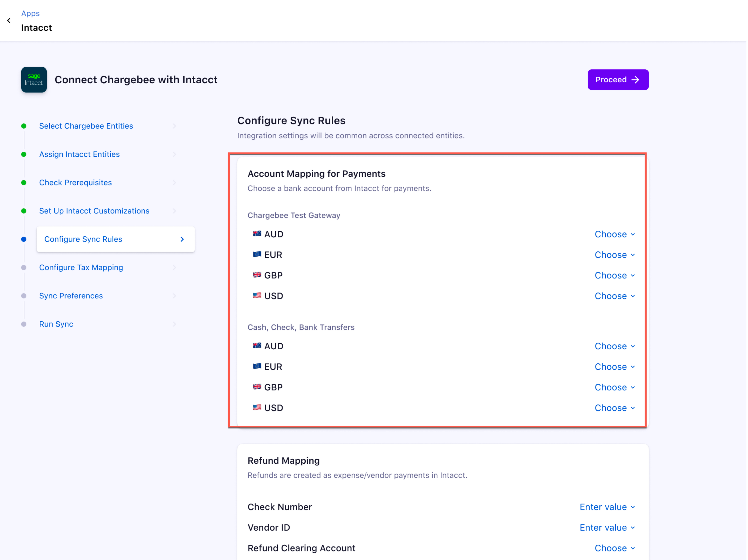The height and width of the screenshot is (560, 748).
Task: Open Enter value dropdown for Vendor ID
Action: 608,528
